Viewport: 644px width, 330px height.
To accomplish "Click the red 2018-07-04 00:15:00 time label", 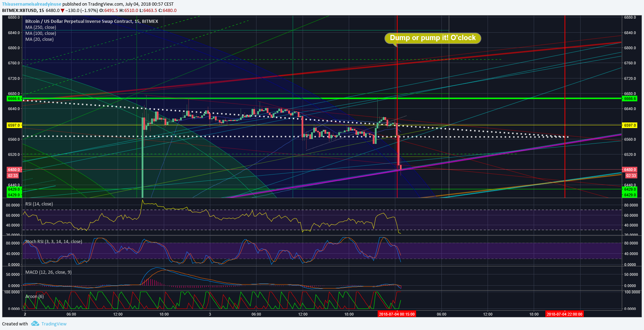I will click(397, 314).
